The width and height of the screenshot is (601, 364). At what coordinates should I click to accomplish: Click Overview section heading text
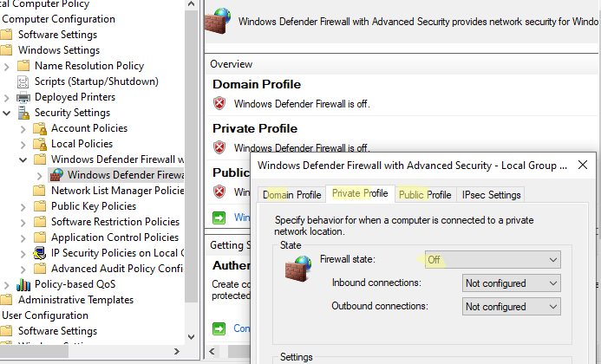click(232, 64)
